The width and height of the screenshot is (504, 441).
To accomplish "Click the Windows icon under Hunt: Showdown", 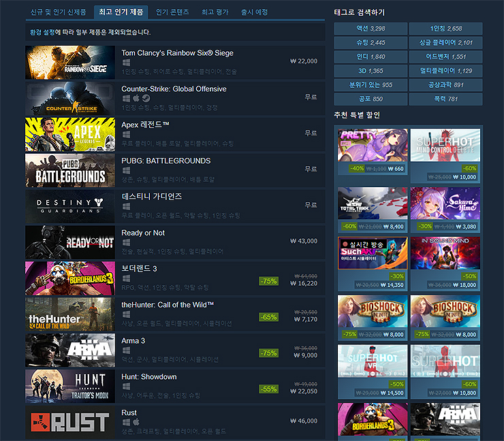I will (126, 386).
